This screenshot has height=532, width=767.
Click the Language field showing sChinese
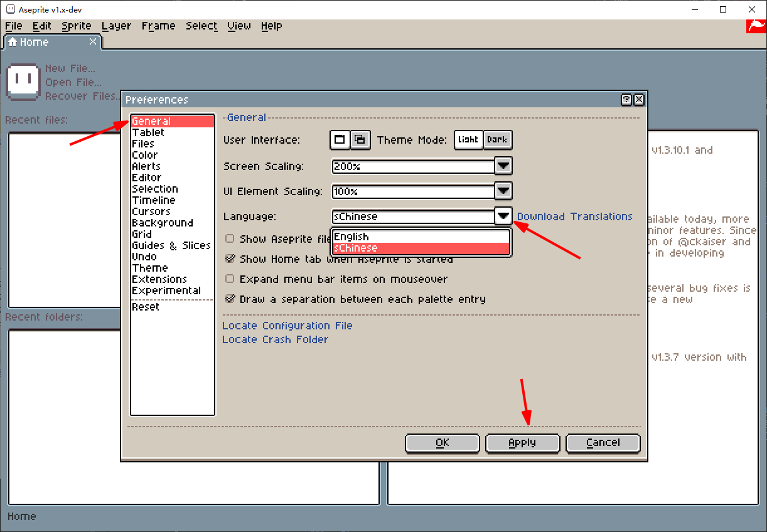pos(413,216)
